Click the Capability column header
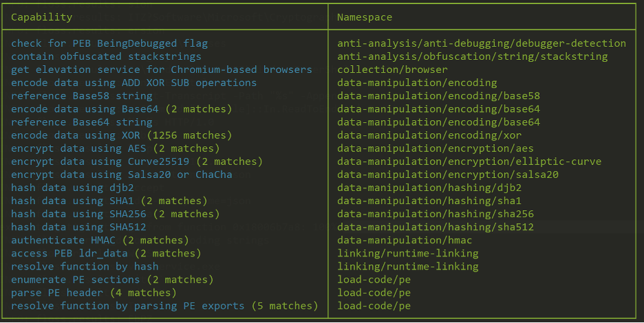Image resolution: width=644 pixels, height=323 pixels. (41, 17)
